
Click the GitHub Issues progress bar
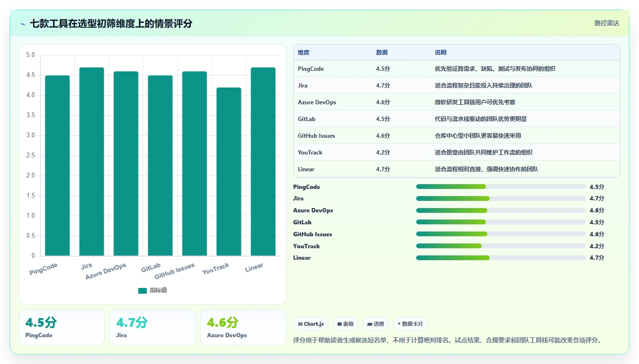click(x=501, y=234)
